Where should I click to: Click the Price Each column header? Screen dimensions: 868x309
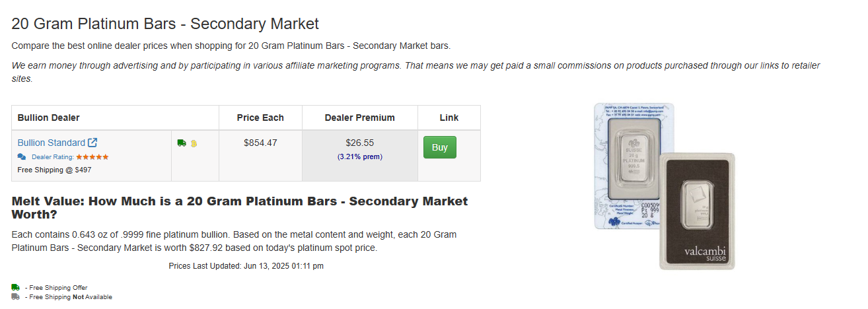click(260, 118)
